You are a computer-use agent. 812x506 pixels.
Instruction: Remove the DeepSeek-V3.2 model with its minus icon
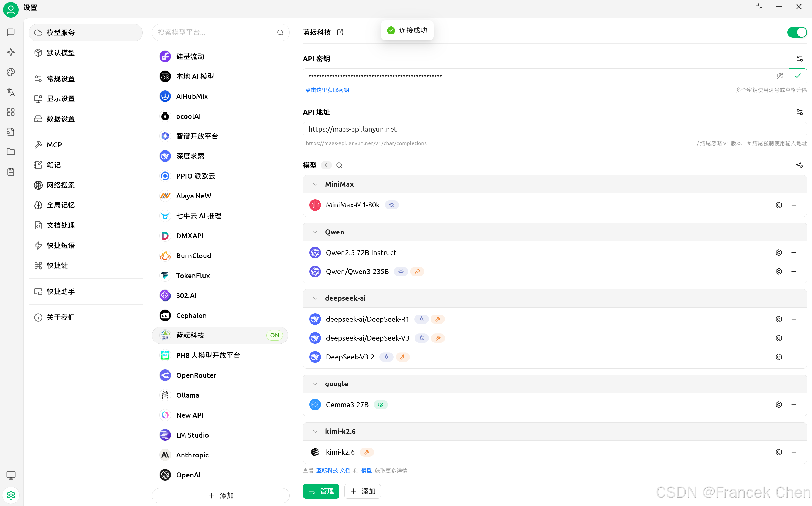(794, 357)
